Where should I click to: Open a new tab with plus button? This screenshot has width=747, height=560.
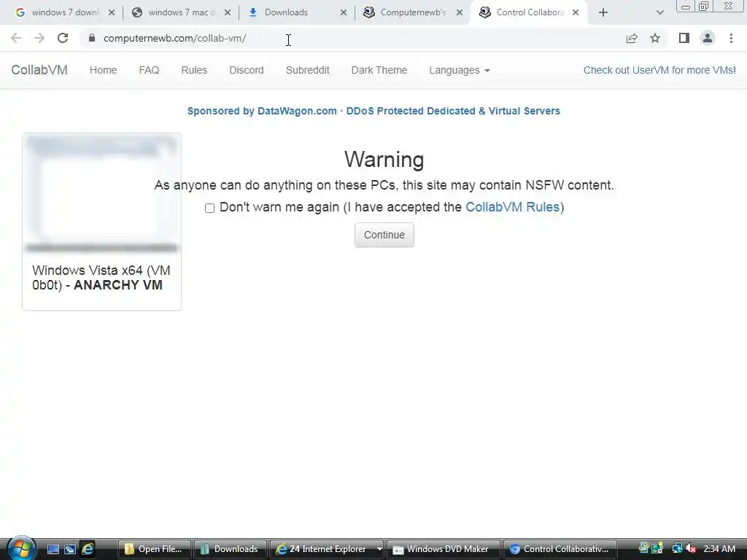603,12
